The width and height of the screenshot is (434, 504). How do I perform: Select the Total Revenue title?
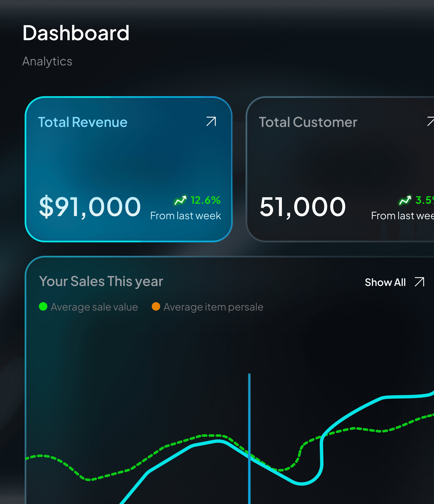83,122
